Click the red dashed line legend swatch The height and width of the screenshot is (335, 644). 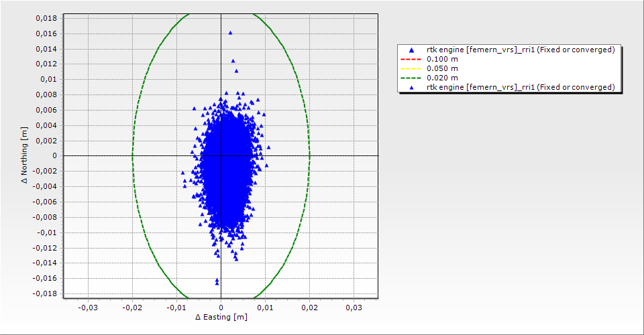[x=411, y=59]
